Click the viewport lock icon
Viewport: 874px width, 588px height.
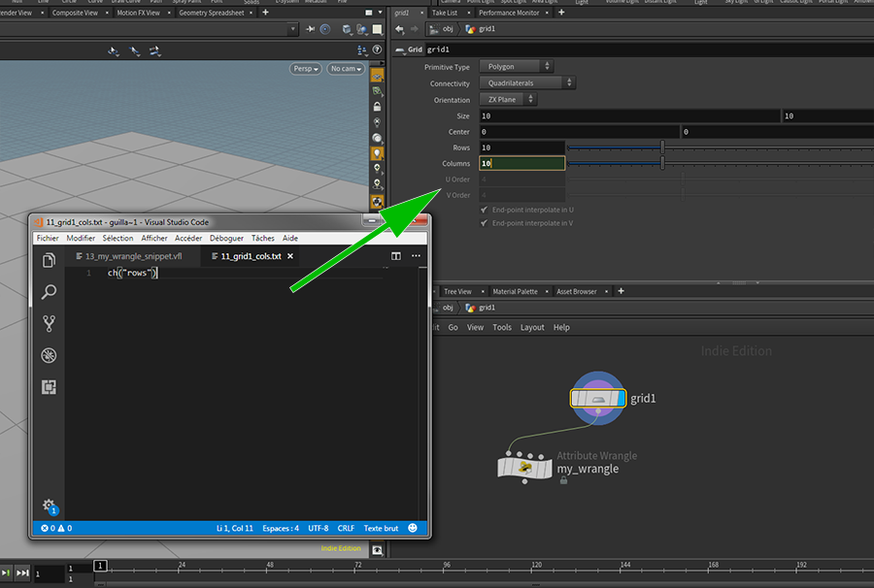click(x=377, y=106)
